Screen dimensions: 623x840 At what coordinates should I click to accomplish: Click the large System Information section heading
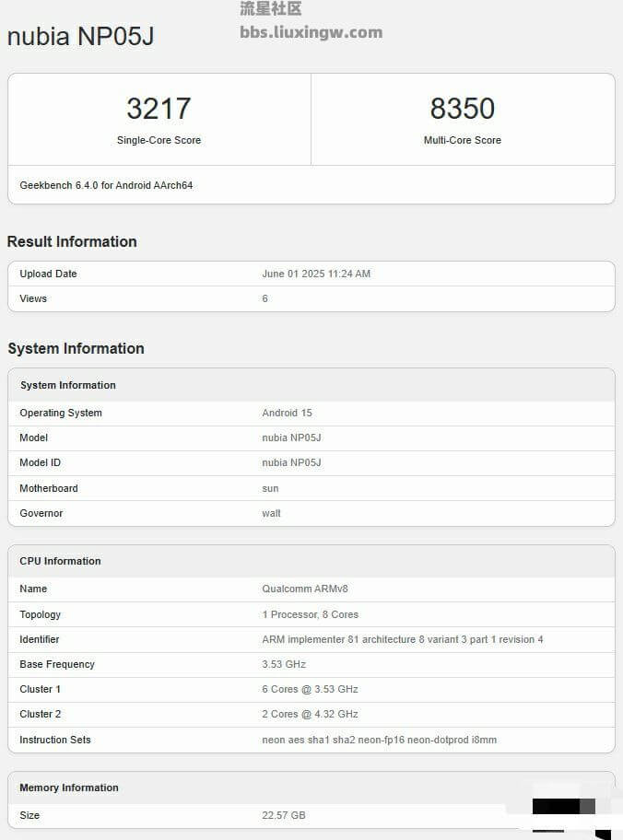click(76, 349)
